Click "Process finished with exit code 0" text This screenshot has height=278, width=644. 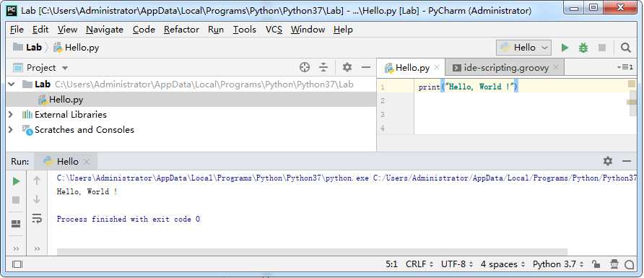click(x=129, y=220)
